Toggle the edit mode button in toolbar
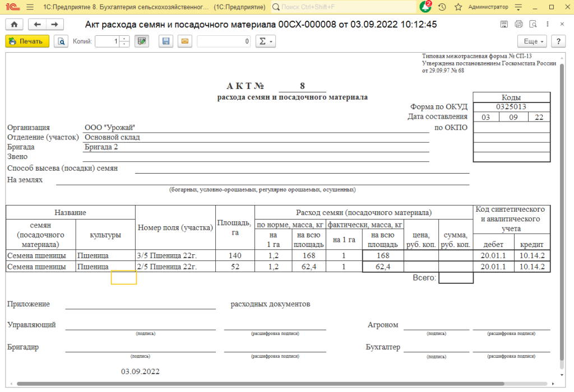This screenshot has height=392, width=574. tap(142, 41)
